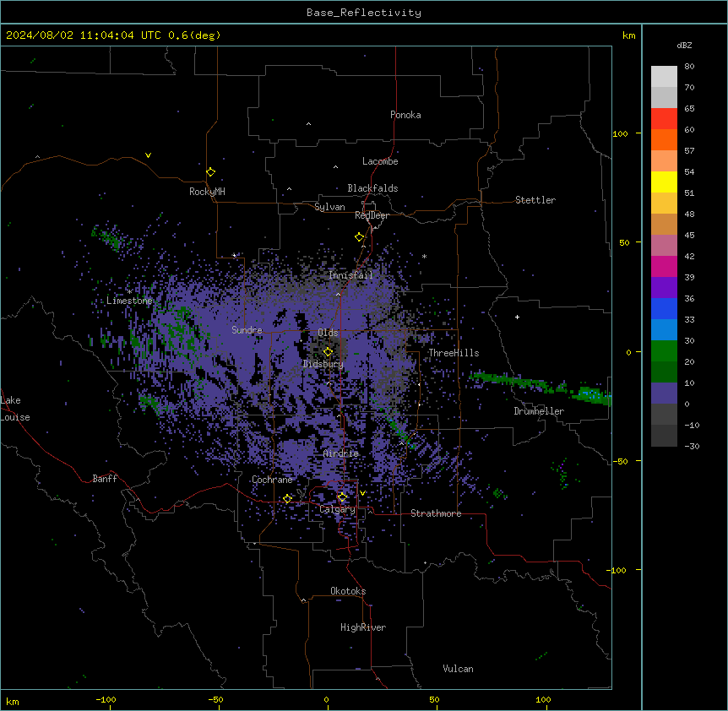This screenshot has width=728, height=711.
Task: Pick the white 70-80 dBZ legend swatch
Action: tap(664, 77)
